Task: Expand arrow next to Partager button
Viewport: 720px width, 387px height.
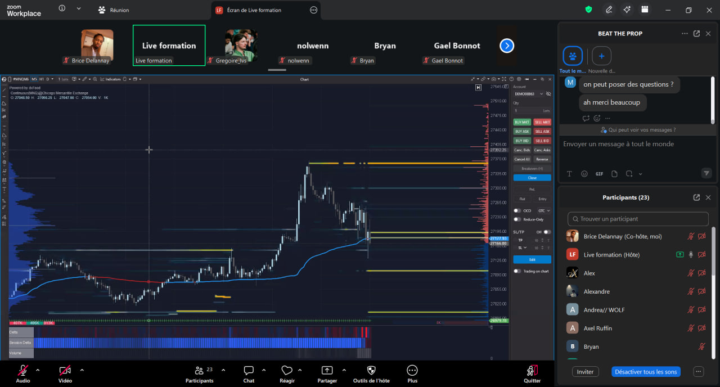Action: click(344, 370)
